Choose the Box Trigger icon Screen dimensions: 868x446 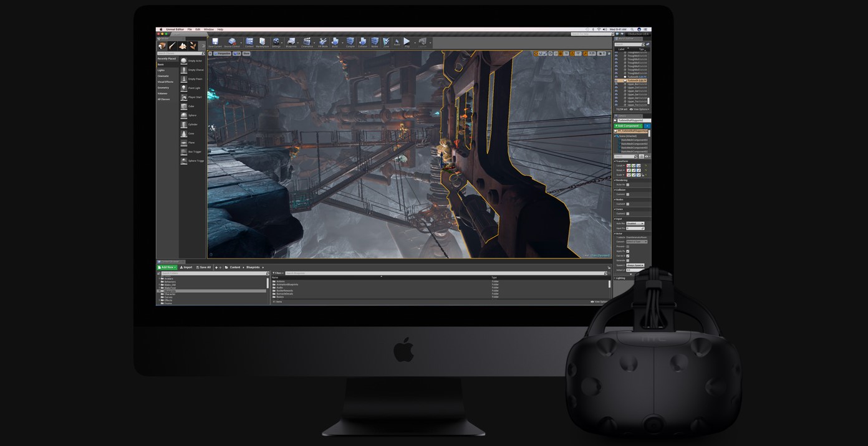click(x=184, y=152)
